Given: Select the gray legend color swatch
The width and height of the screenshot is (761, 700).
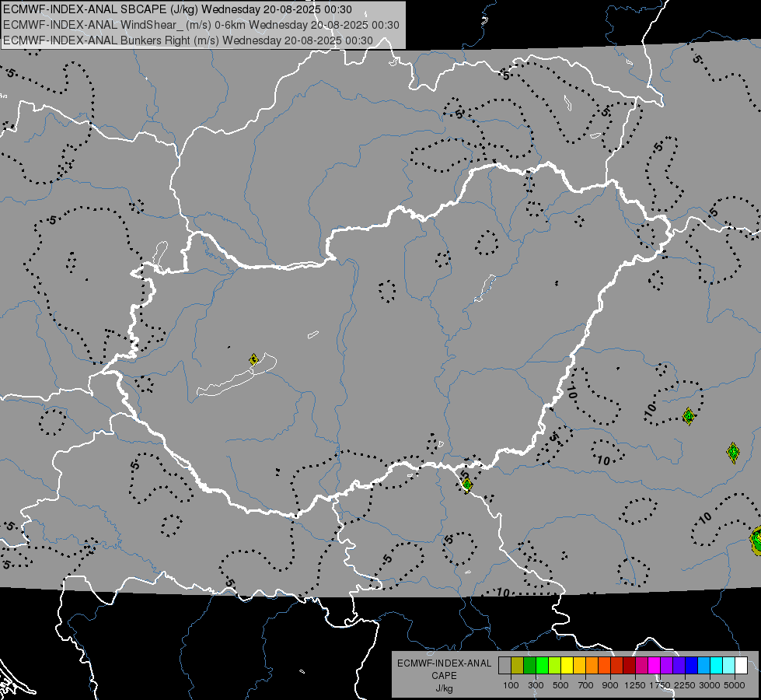Looking at the screenshot, I should [504, 665].
